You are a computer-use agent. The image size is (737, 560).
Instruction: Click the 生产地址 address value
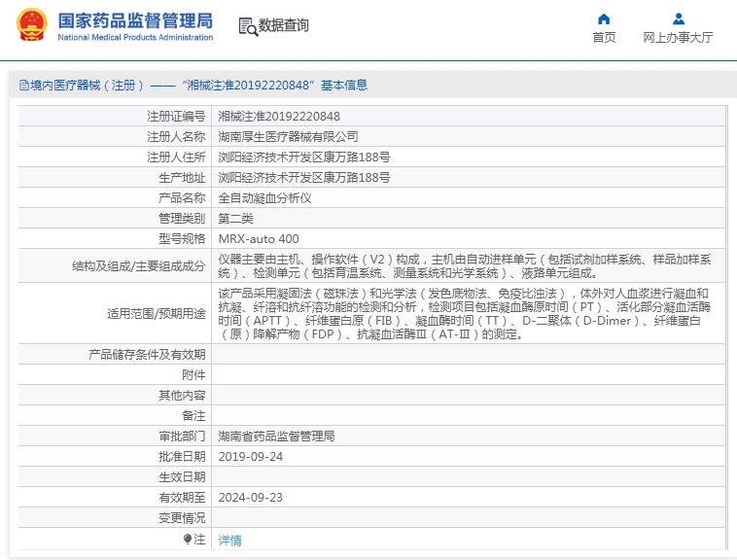coord(304,178)
